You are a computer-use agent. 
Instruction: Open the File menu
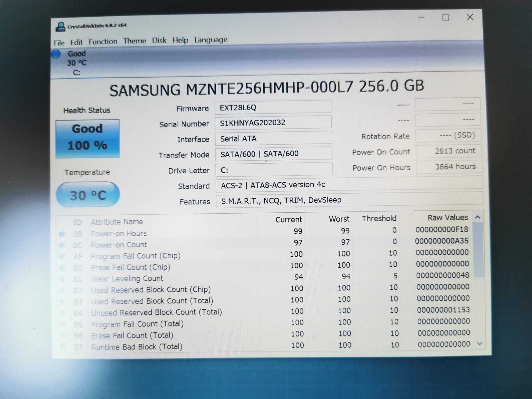point(59,43)
